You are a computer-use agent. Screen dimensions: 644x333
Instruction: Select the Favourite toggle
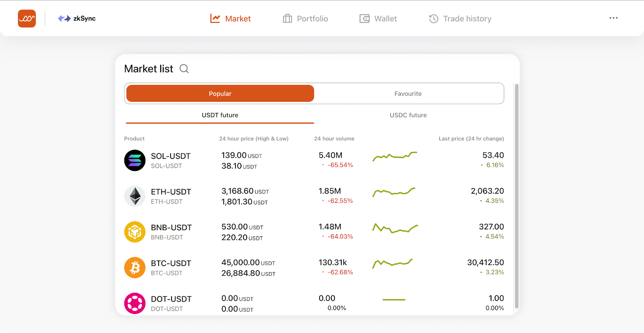[408, 93]
